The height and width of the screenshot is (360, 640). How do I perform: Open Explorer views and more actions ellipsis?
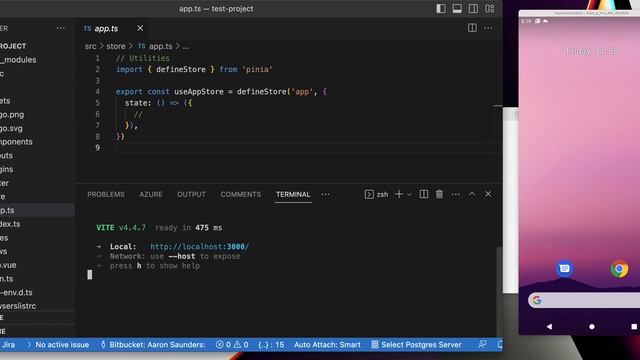(61, 28)
